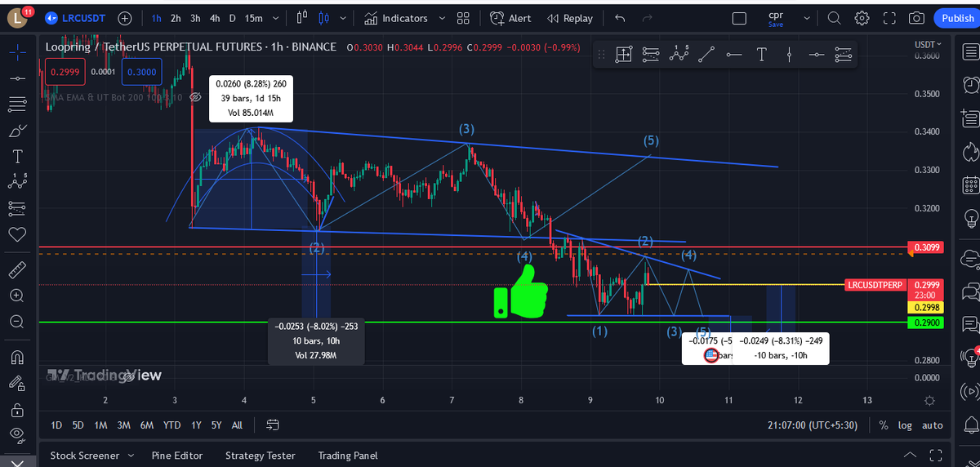Take a chart snapshot with camera icon
Screen dimensions: 980x467
(x=917, y=18)
